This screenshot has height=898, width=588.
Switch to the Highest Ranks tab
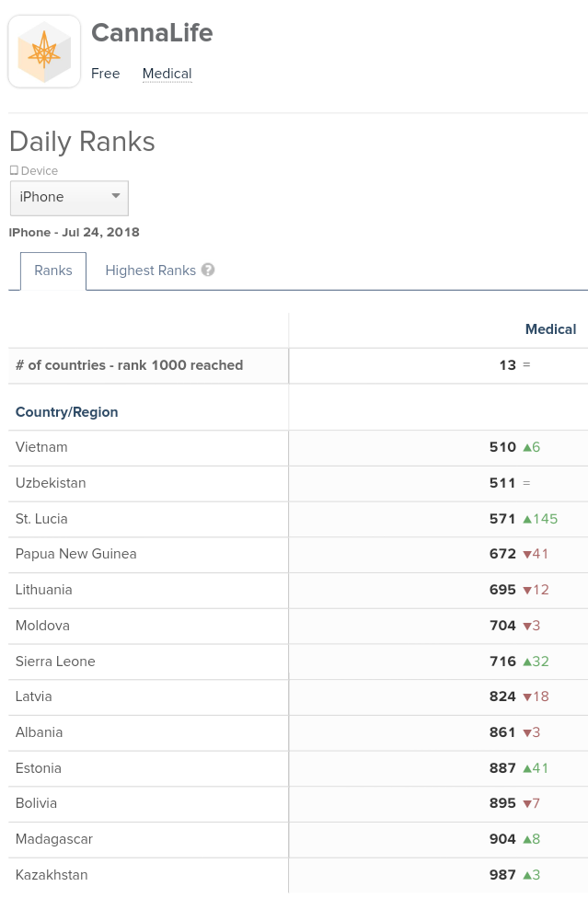[x=150, y=271]
